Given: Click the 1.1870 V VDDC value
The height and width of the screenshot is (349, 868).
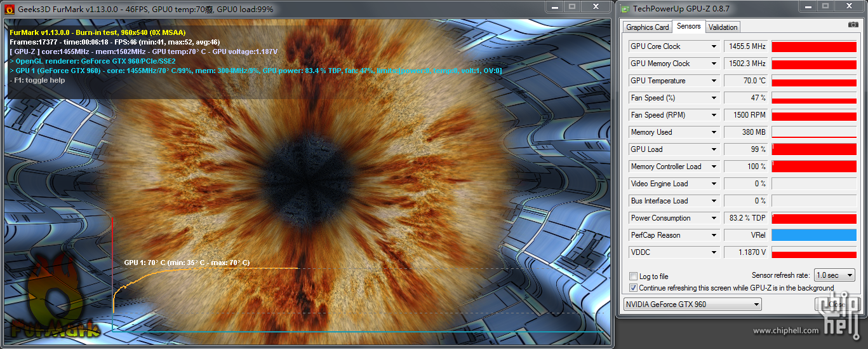Looking at the screenshot, I should (x=746, y=252).
